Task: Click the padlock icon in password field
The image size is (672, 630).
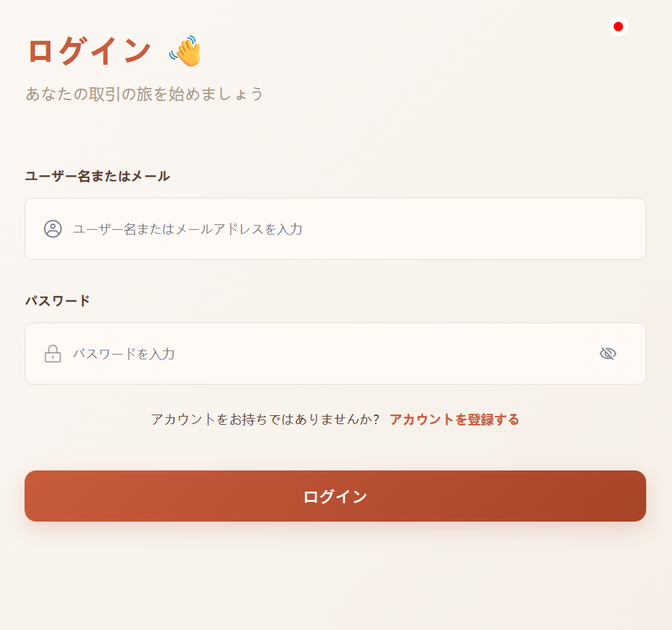Action: [52, 354]
